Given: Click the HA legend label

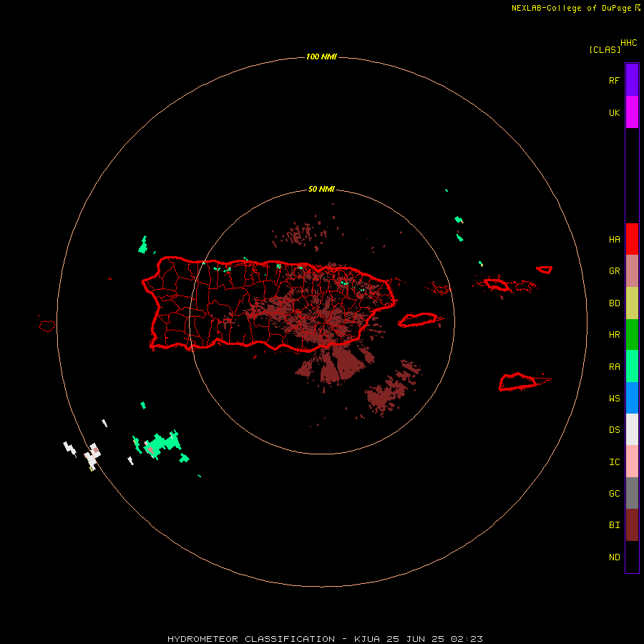Looking at the screenshot, I should [614, 240].
